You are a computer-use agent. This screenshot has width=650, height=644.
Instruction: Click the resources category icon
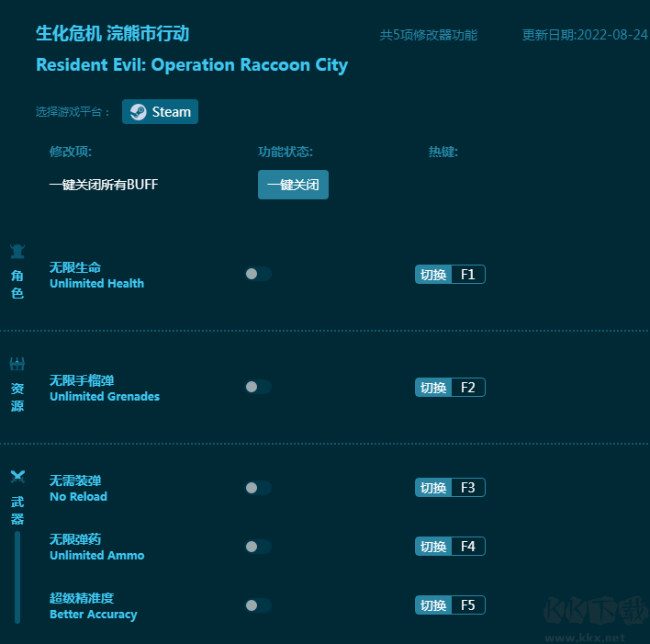[17, 364]
